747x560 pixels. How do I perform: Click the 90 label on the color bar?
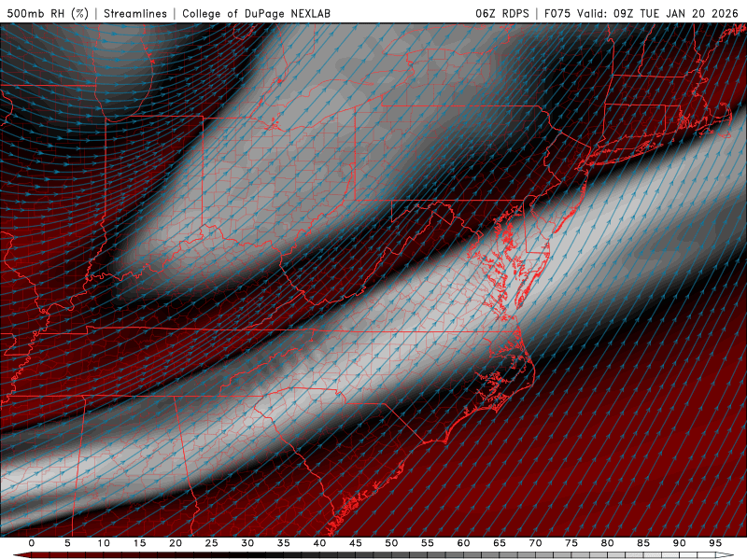coord(680,543)
